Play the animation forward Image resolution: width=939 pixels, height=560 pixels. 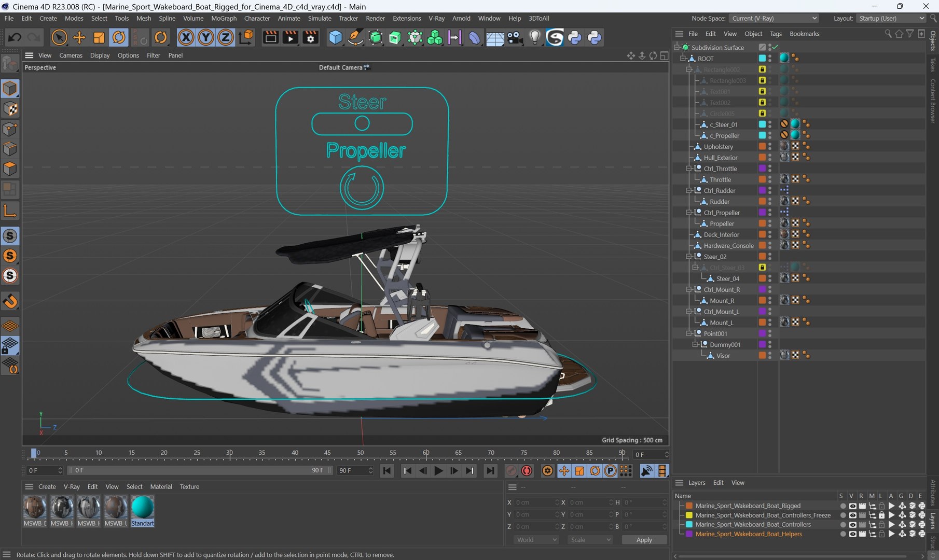coord(438,470)
